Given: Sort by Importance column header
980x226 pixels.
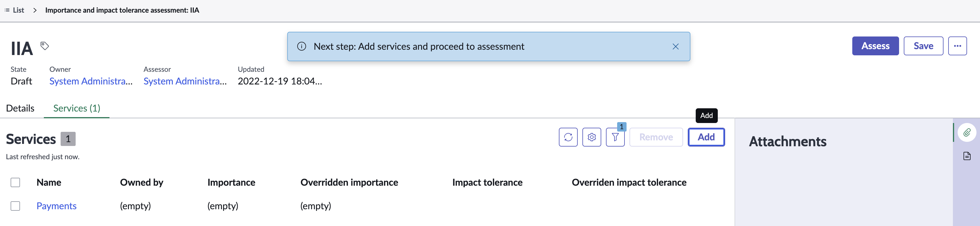Looking at the screenshot, I should pyautogui.click(x=231, y=183).
